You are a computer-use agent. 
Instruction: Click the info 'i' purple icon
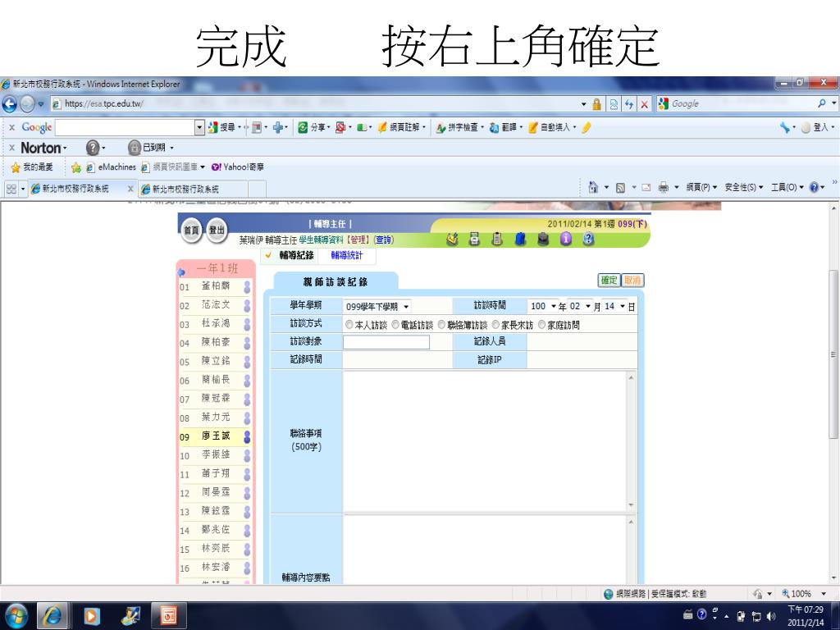566,239
